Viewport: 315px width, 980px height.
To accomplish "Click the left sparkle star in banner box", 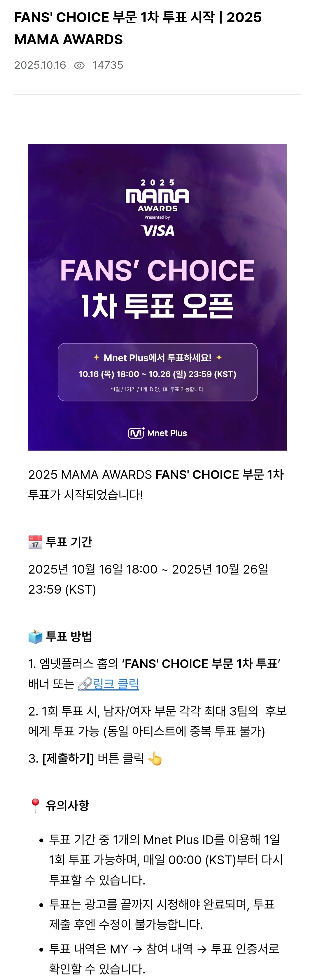I will coord(96,358).
